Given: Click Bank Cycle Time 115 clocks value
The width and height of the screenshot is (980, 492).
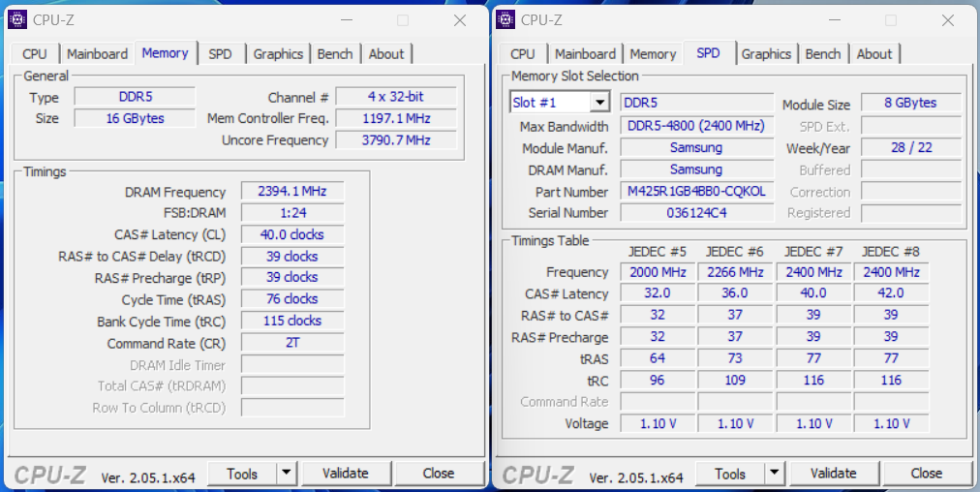Looking at the screenshot, I should point(292,321).
